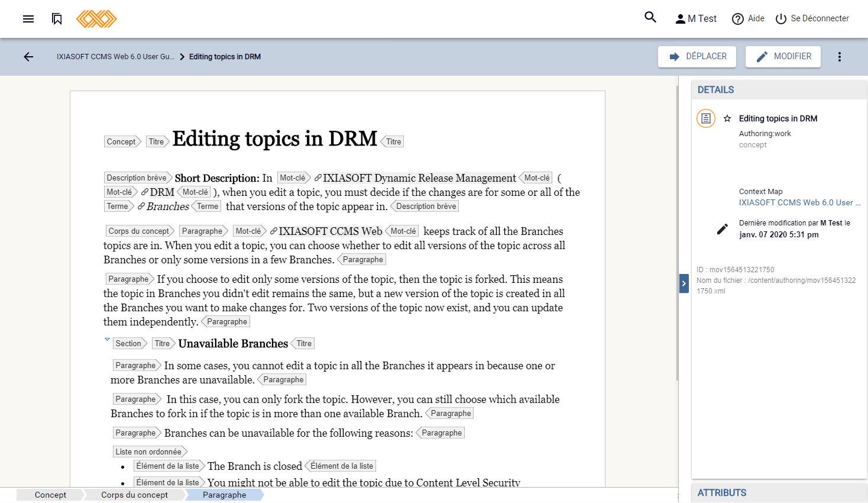The image size is (868, 503).
Task: Click Editing topics in DRM breadcrumb
Action: click(225, 57)
